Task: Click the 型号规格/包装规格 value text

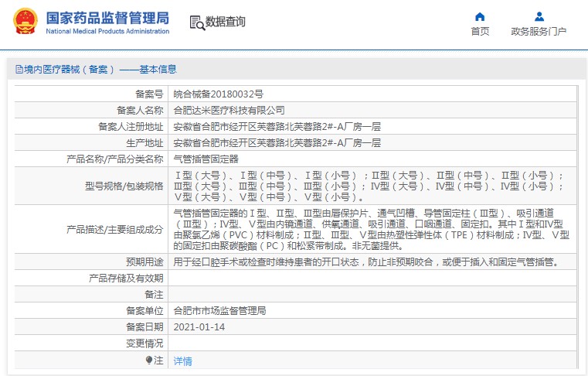Action: pyautogui.click(x=369, y=186)
